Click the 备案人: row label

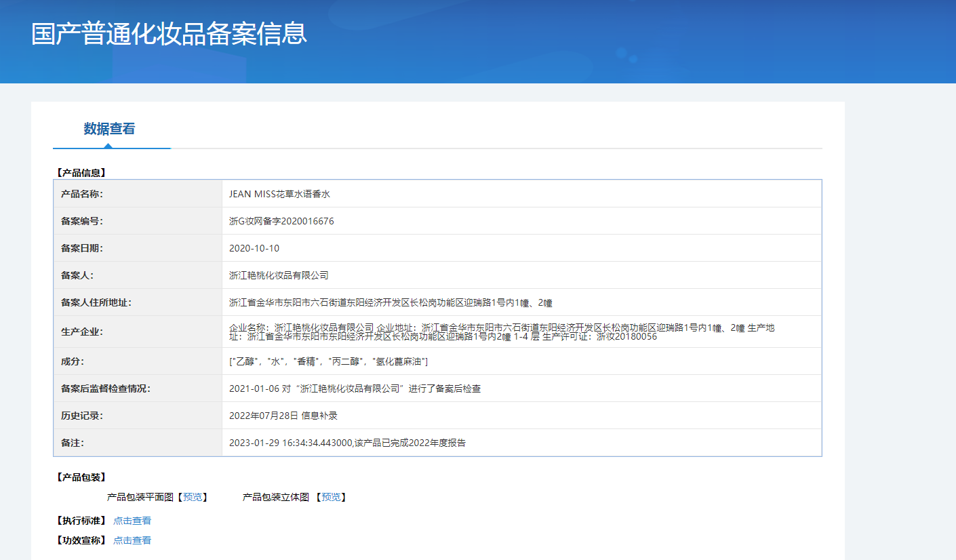coord(77,275)
